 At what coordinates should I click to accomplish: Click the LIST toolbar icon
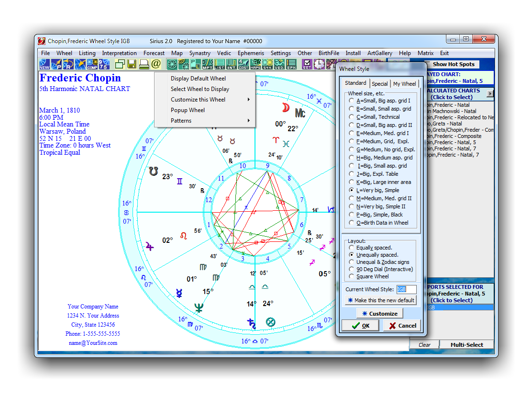219,64
